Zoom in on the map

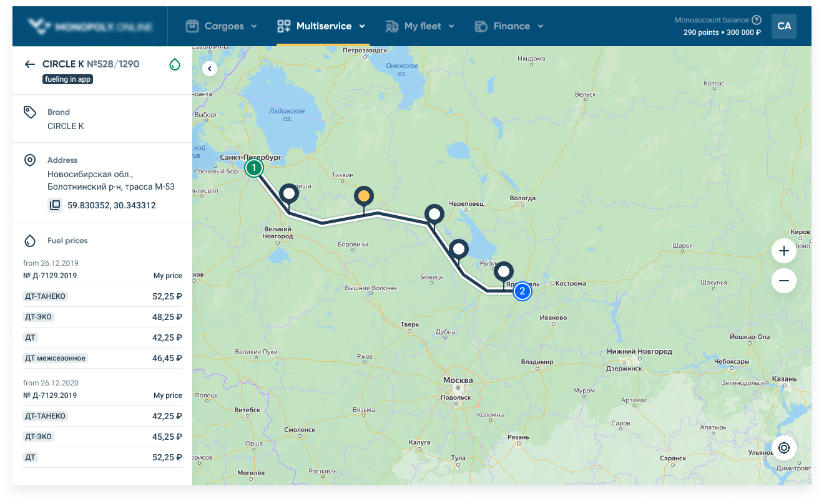784,251
